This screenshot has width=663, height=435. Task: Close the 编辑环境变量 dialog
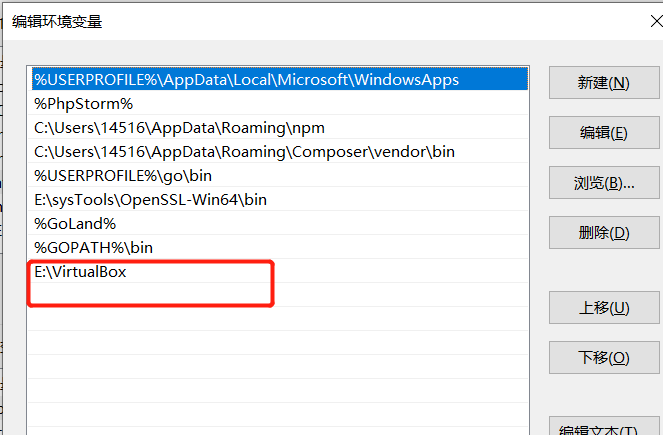pos(656,21)
